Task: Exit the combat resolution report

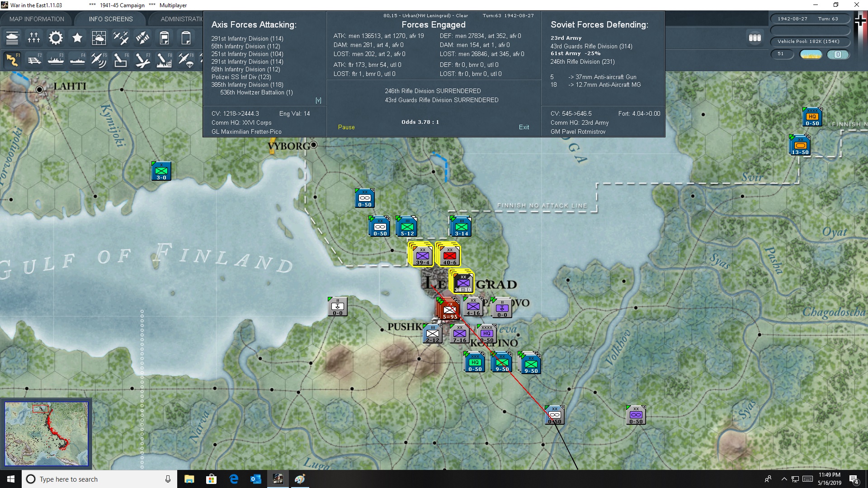Action: pos(524,127)
